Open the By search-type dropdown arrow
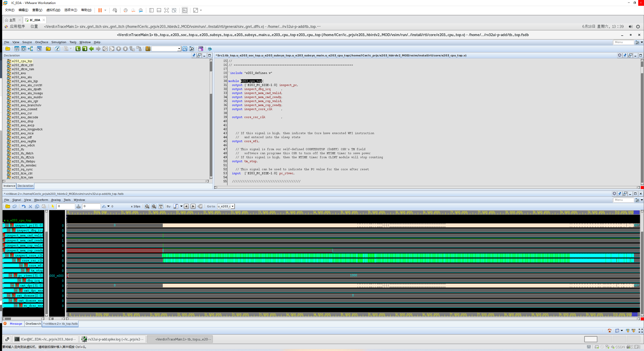 pyautogui.click(x=181, y=206)
